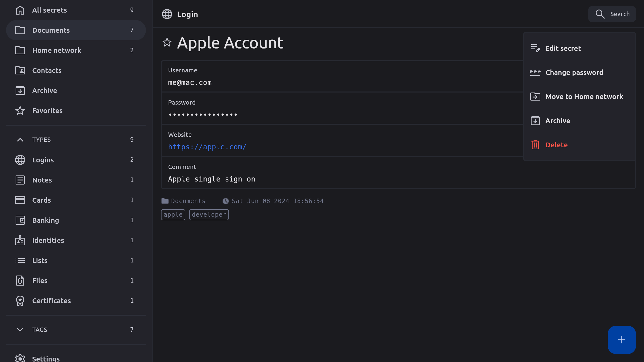Choose Edit secret from context menu

563,48
